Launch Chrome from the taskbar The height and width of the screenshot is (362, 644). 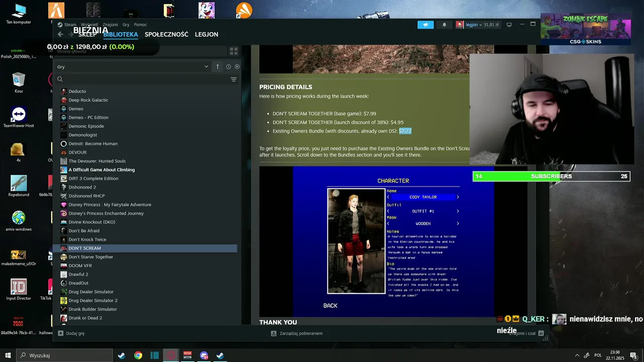point(138,355)
